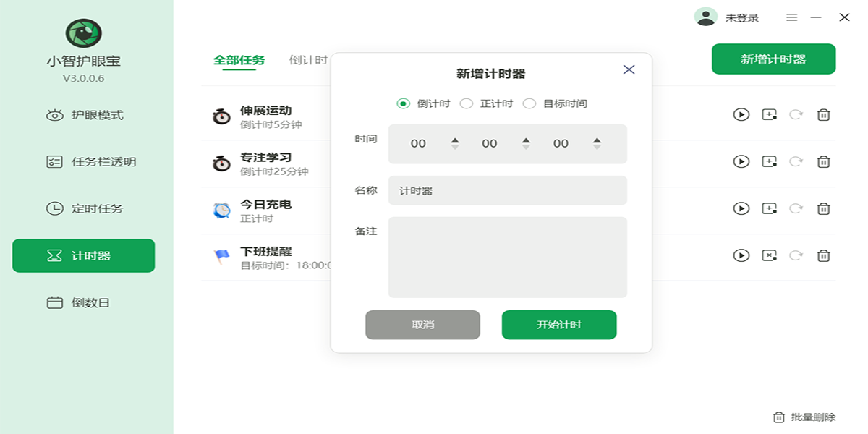Click the 新增计时器 green button
This screenshot has height=434, width=868.
773,59
